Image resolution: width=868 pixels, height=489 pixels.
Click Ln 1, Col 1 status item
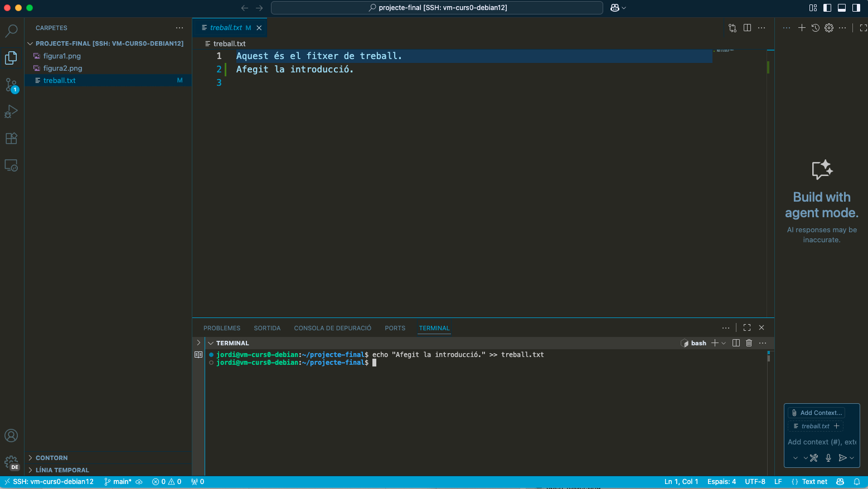(x=681, y=482)
